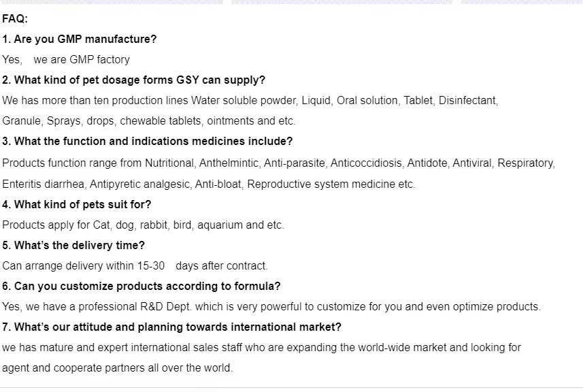Click the word 'Disinfectant' in answer 2
Image resolution: width=583 pixels, height=392 pixels.
pyautogui.click(x=468, y=100)
